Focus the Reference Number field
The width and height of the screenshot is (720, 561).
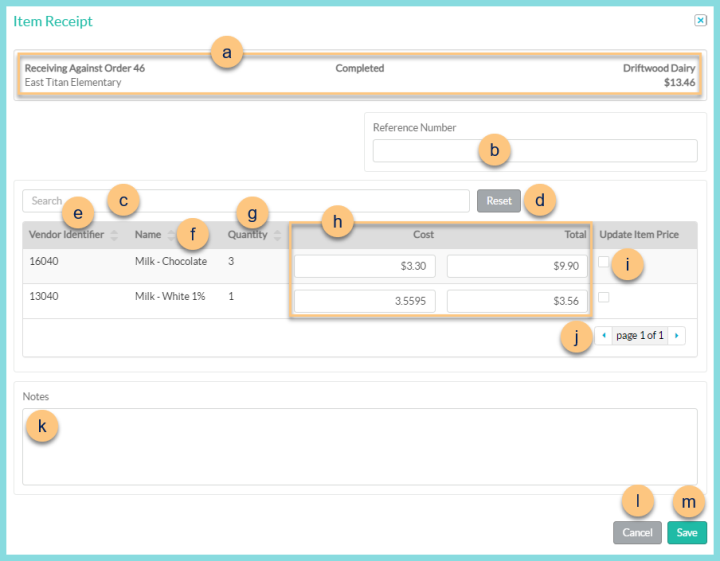(535, 151)
